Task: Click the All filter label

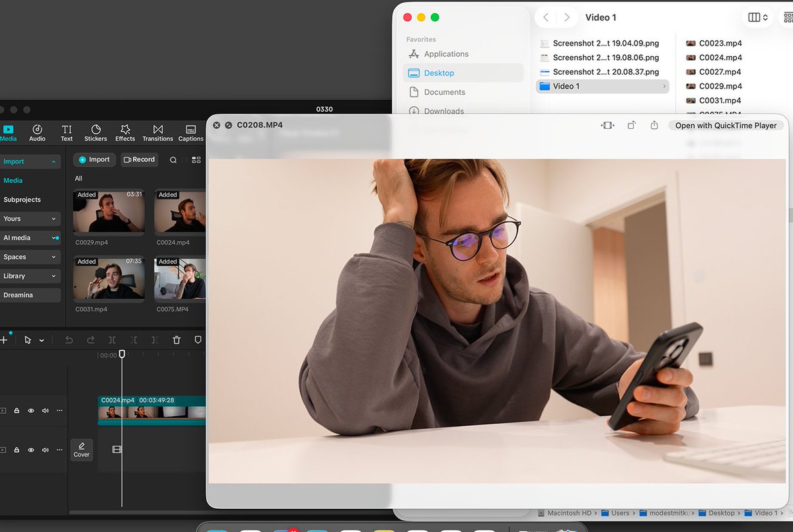Action: pyautogui.click(x=79, y=178)
